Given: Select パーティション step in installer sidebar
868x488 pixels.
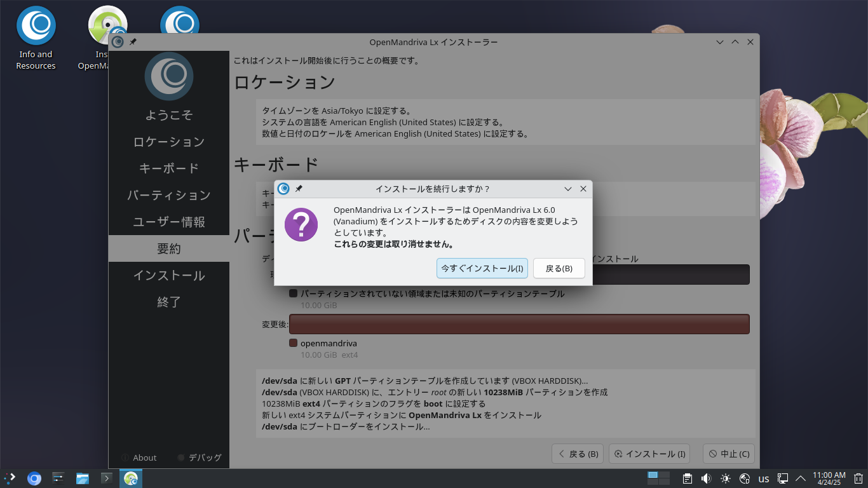Looking at the screenshot, I should tap(169, 195).
